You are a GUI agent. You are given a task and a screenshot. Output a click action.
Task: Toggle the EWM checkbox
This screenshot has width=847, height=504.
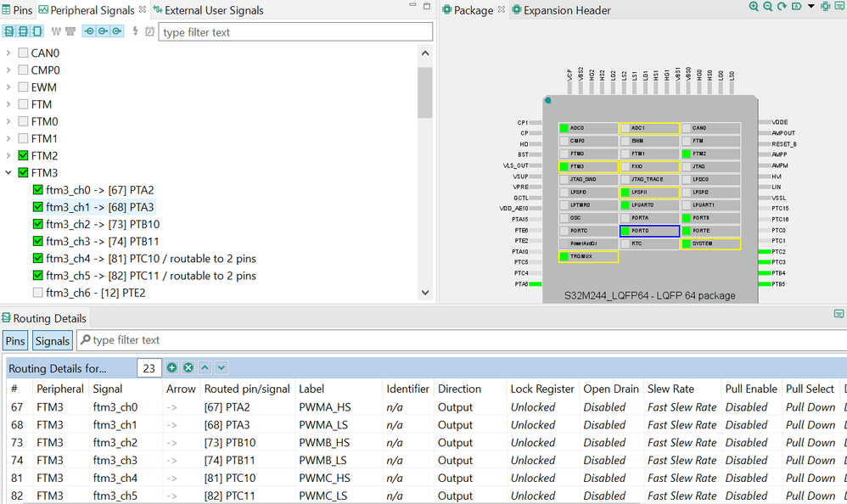(x=23, y=87)
